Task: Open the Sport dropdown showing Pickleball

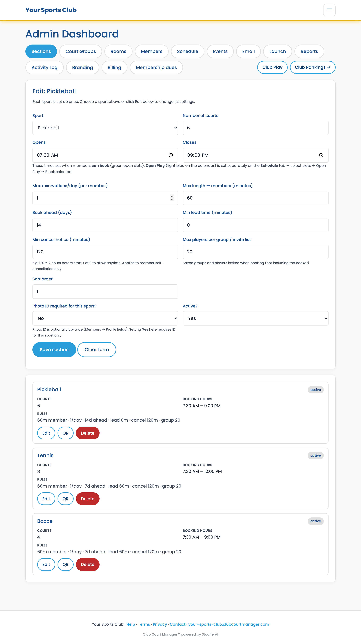Action: (105, 128)
